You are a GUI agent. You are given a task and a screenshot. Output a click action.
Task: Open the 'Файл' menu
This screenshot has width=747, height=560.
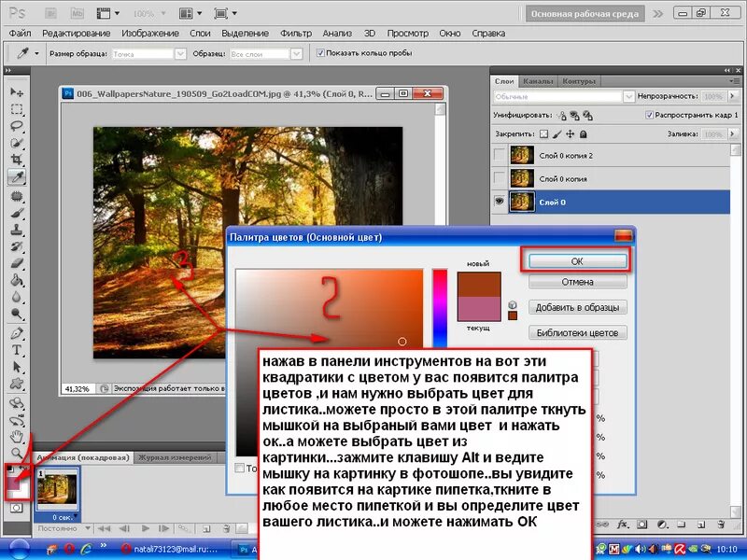tap(20, 34)
